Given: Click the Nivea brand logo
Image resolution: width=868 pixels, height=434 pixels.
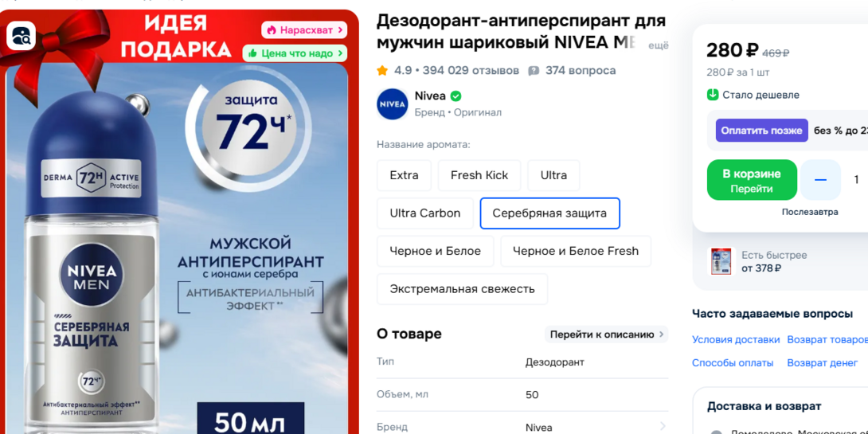Looking at the screenshot, I should [x=393, y=104].
